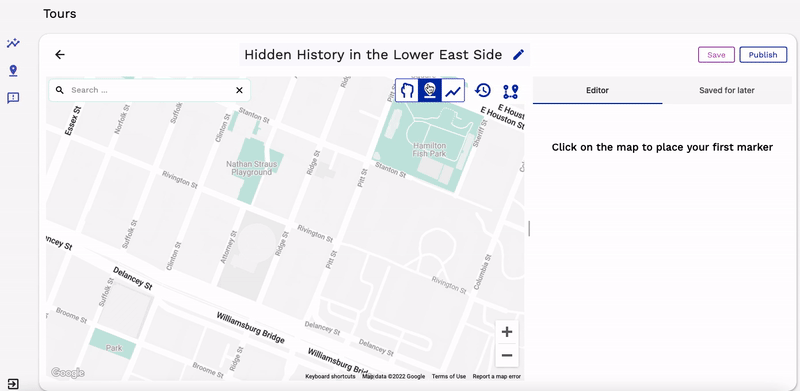Image resolution: width=800 pixels, height=391 pixels.
Task: Clear the map search with the X
Action: pyautogui.click(x=239, y=90)
